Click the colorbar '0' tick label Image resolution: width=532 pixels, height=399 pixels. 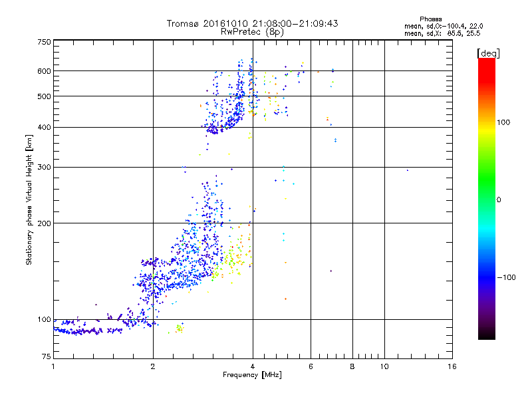click(498, 200)
